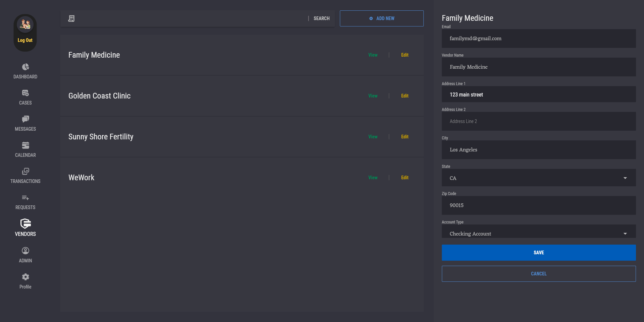The height and width of the screenshot is (322, 644).
Task: Open the Dashboard pie chart icon
Action: (x=25, y=67)
